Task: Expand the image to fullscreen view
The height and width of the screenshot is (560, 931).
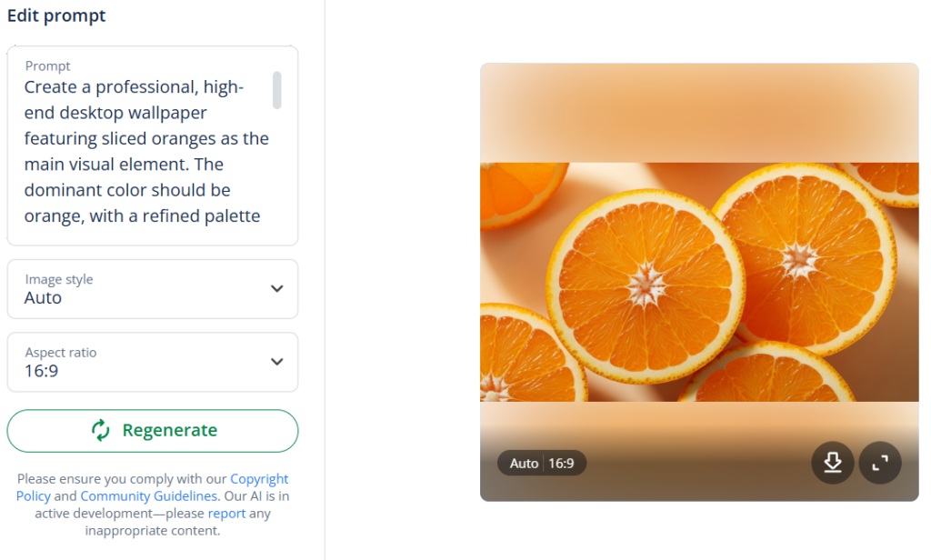Action: coord(879,463)
